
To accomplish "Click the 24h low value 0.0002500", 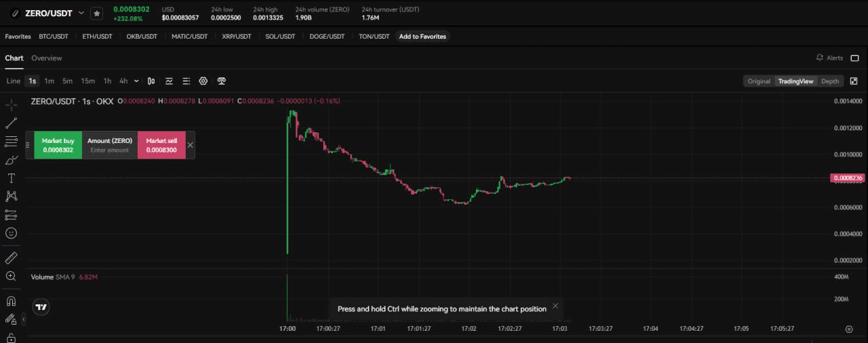I will (227, 18).
